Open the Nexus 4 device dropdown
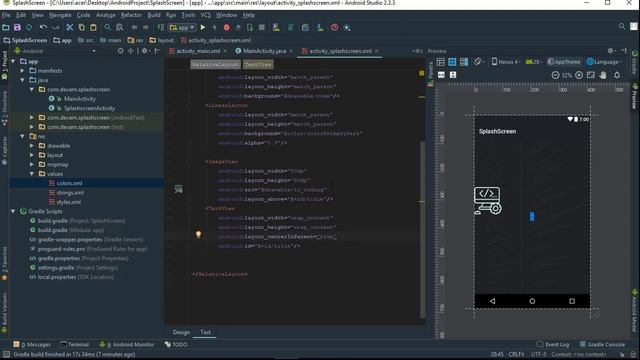The image size is (640, 360). pyautogui.click(x=506, y=62)
